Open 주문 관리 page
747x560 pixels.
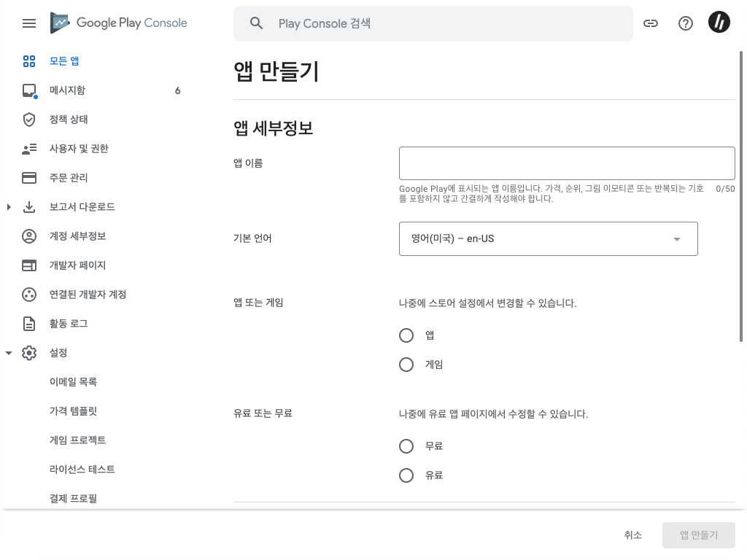[69, 178]
